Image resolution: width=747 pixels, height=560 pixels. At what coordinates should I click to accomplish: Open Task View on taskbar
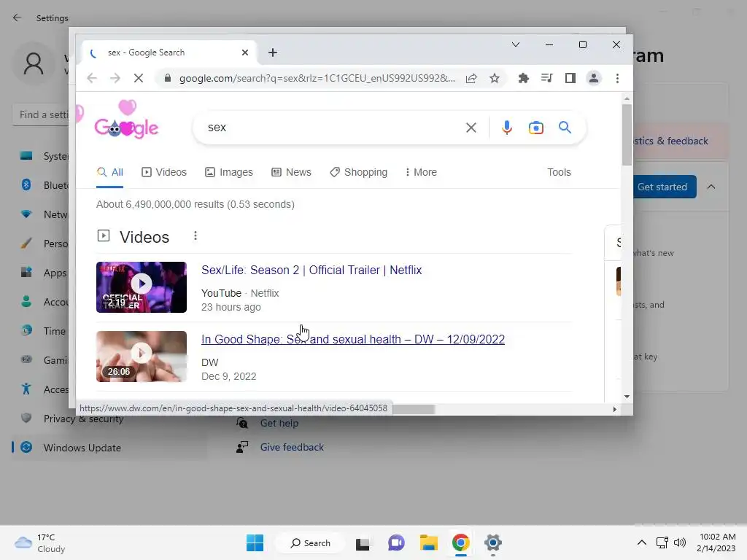click(x=362, y=542)
